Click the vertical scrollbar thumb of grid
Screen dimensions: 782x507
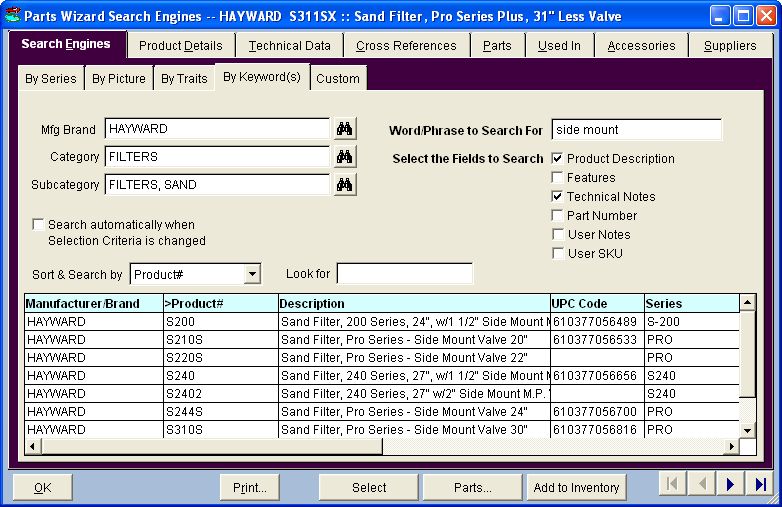tap(747, 354)
